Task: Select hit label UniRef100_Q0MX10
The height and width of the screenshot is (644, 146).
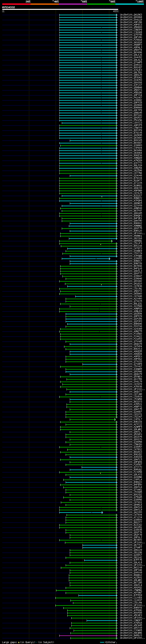Action: 131,65
